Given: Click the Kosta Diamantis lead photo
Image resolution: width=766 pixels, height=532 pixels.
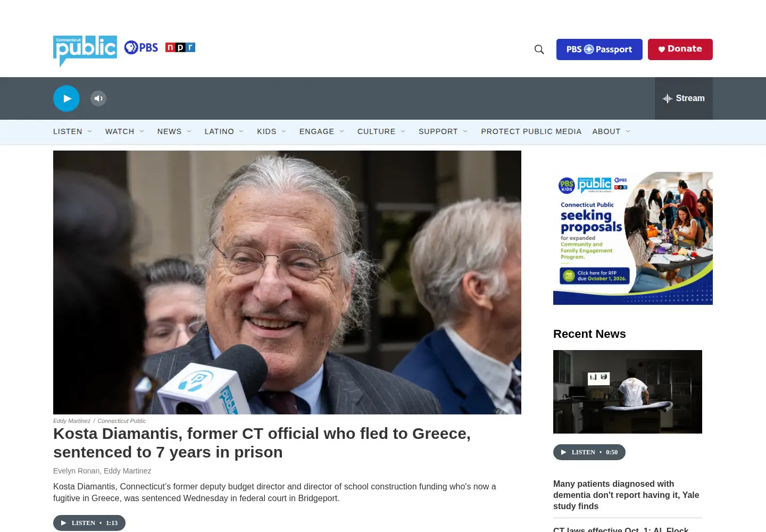Looking at the screenshot, I should 287,282.
